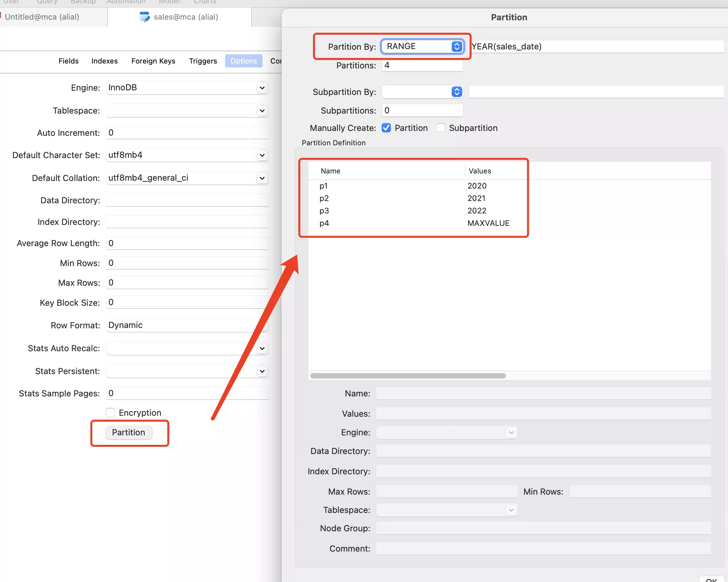Open the Triggers tab

(x=203, y=61)
